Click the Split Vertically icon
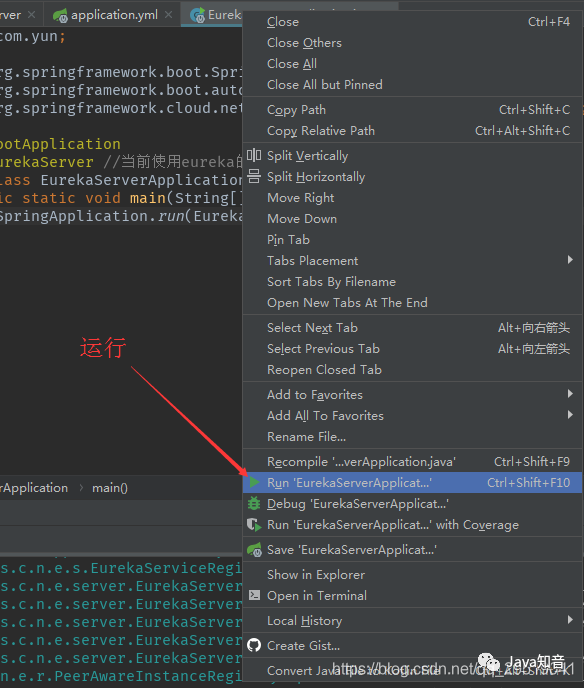 pos(254,155)
